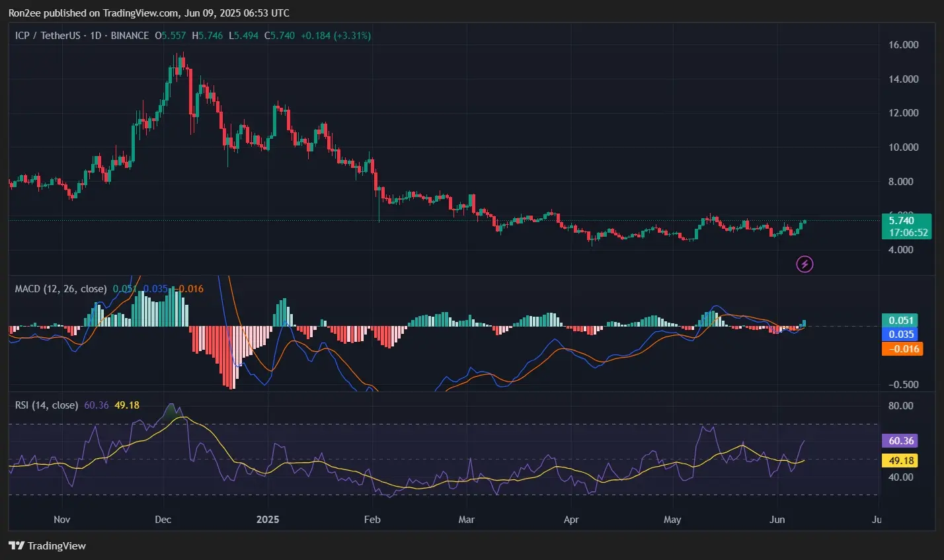This screenshot has height=560, width=944.
Task: Click the 16.000 price axis label
Action: [904, 45]
